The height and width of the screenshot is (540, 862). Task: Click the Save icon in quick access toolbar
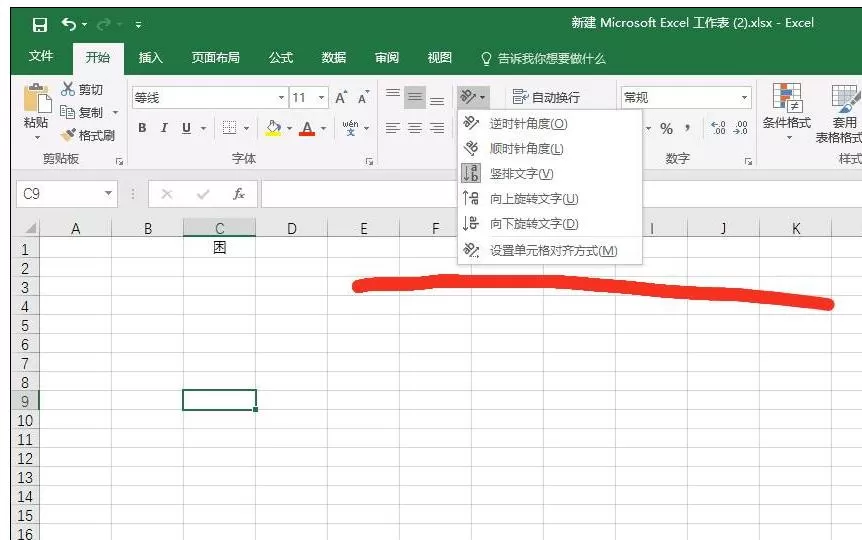tap(40, 25)
